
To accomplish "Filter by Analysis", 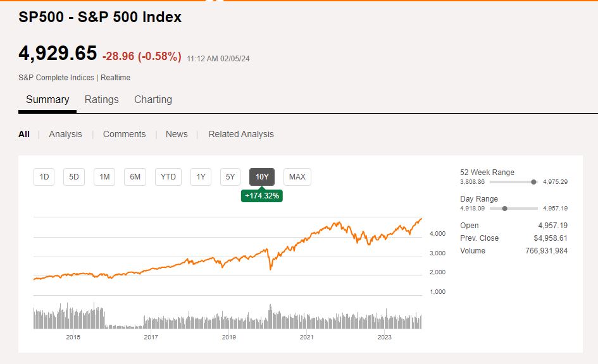I will coord(65,134).
